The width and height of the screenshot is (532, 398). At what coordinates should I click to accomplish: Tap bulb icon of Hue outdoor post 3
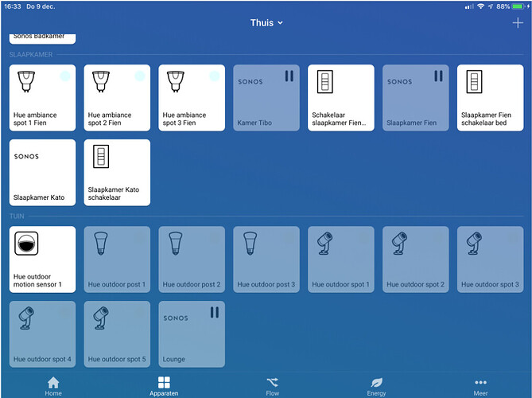click(250, 243)
